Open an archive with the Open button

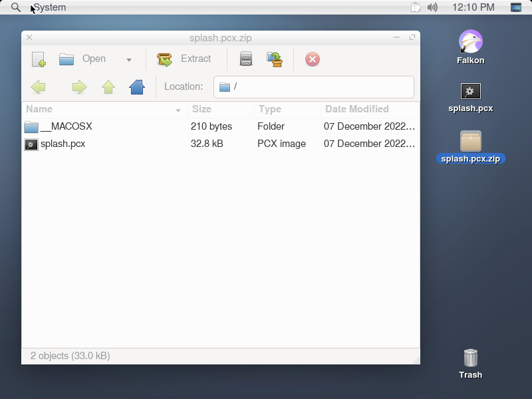(x=82, y=59)
